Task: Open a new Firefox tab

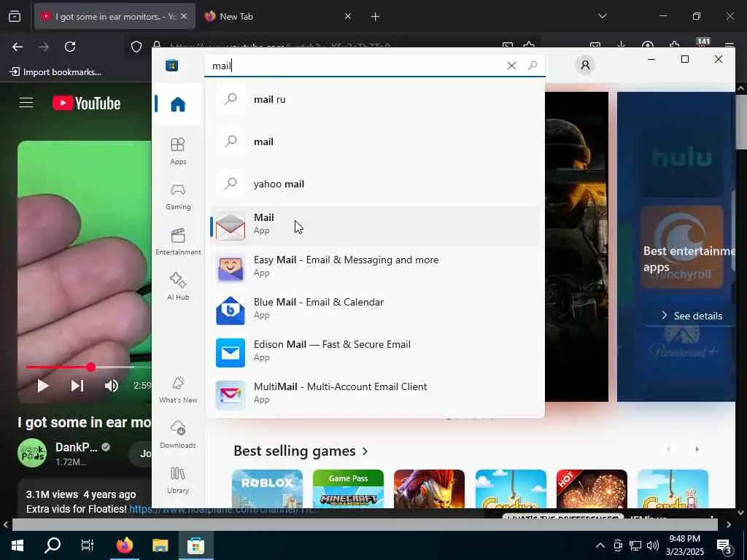Action: tap(376, 17)
